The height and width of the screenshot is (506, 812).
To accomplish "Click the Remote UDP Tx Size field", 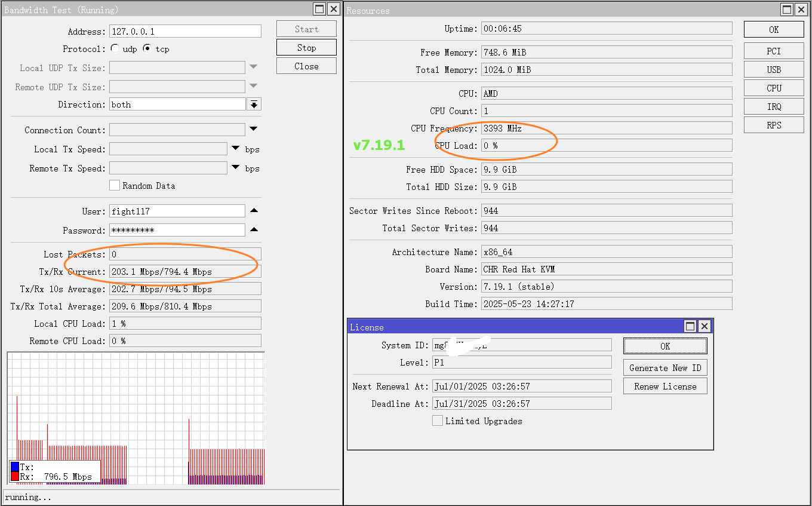I will (x=177, y=87).
